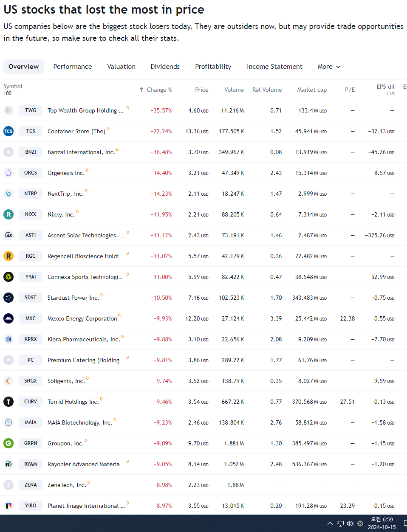Screen dimensions: 407x532
Task: Click the Volume column header
Action: [x=234, y=90]
